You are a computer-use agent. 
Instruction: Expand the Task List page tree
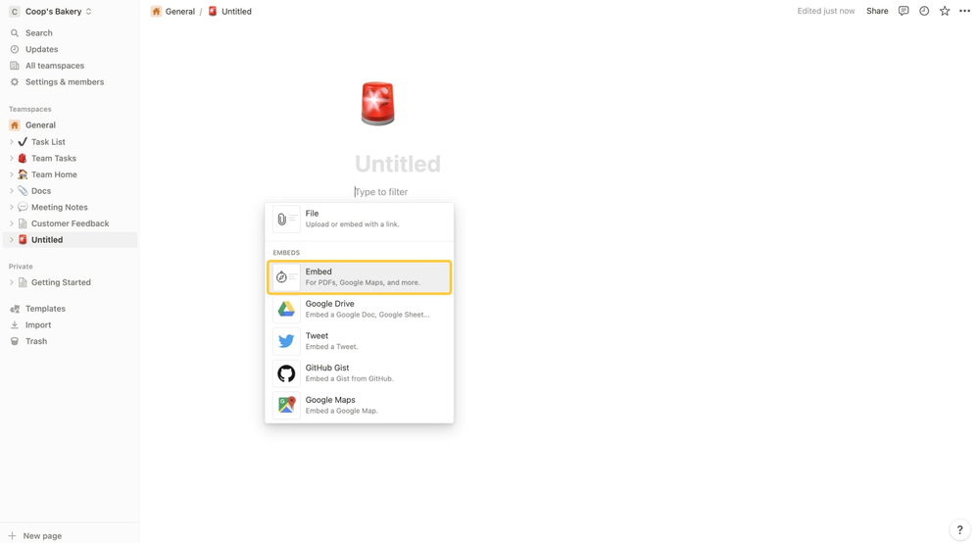click(12, 142)
